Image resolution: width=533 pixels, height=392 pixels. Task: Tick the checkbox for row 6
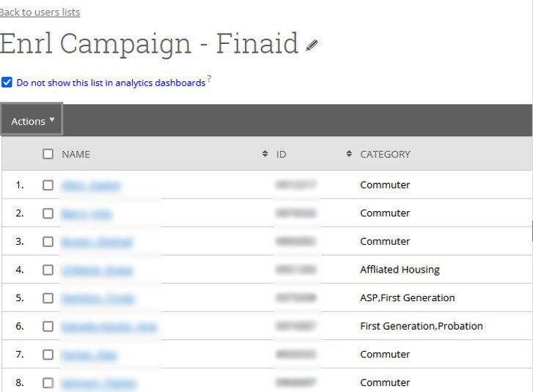(48, 326)
